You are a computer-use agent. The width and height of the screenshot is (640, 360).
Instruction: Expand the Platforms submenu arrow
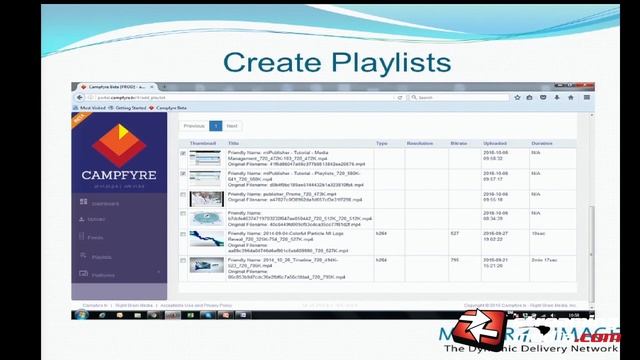(158, 272)
